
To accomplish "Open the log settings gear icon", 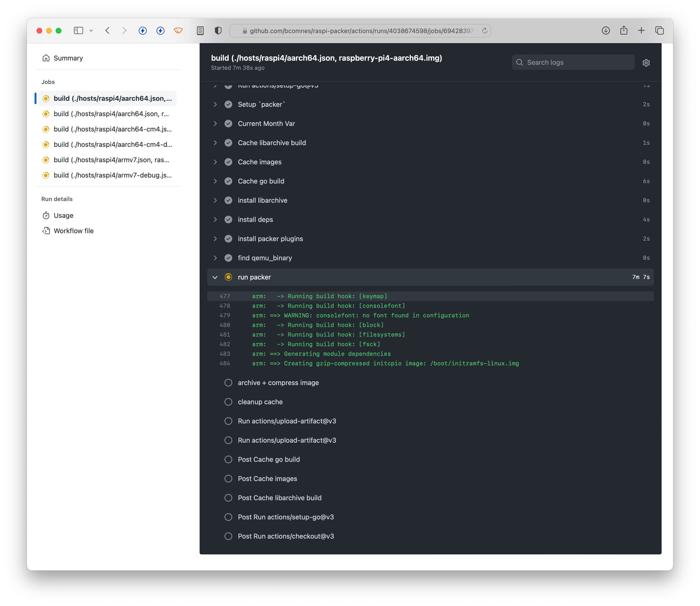I will (646, 63).
